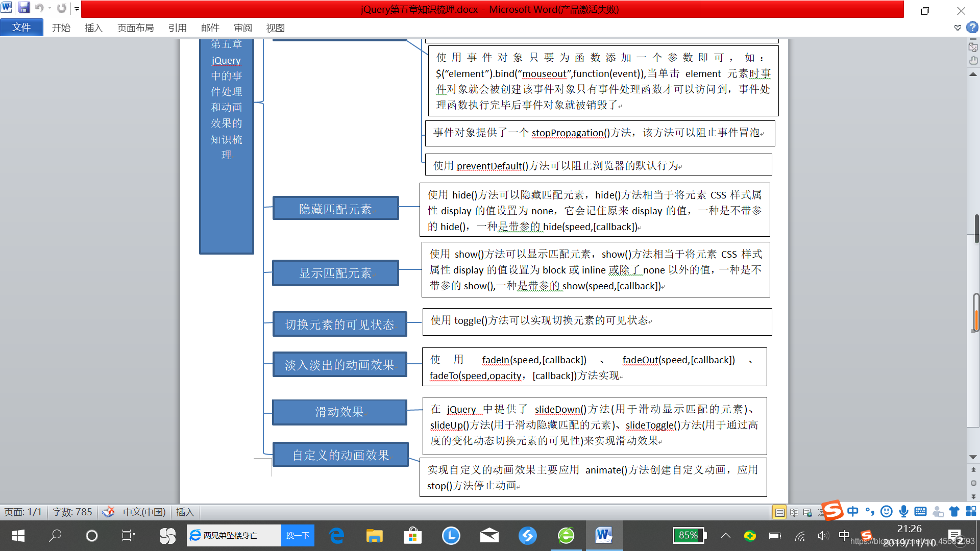The image size is (980, 551).
Task: Open Microsoft Store from the taskbar
Action: 412,536
